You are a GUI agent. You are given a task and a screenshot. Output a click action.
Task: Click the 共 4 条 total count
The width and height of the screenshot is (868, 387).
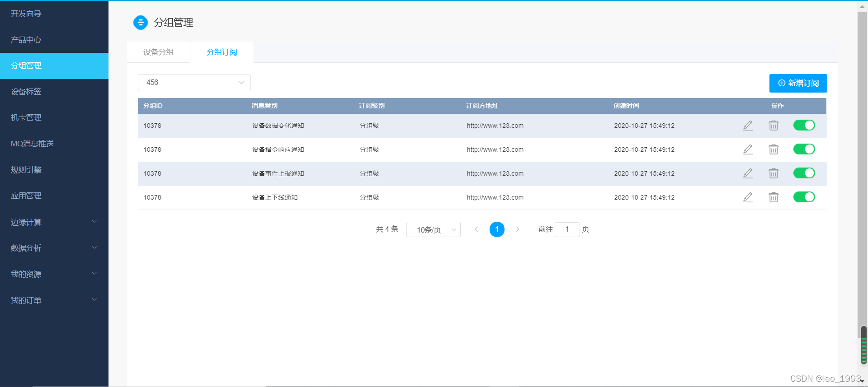click(x=387, y=229)
